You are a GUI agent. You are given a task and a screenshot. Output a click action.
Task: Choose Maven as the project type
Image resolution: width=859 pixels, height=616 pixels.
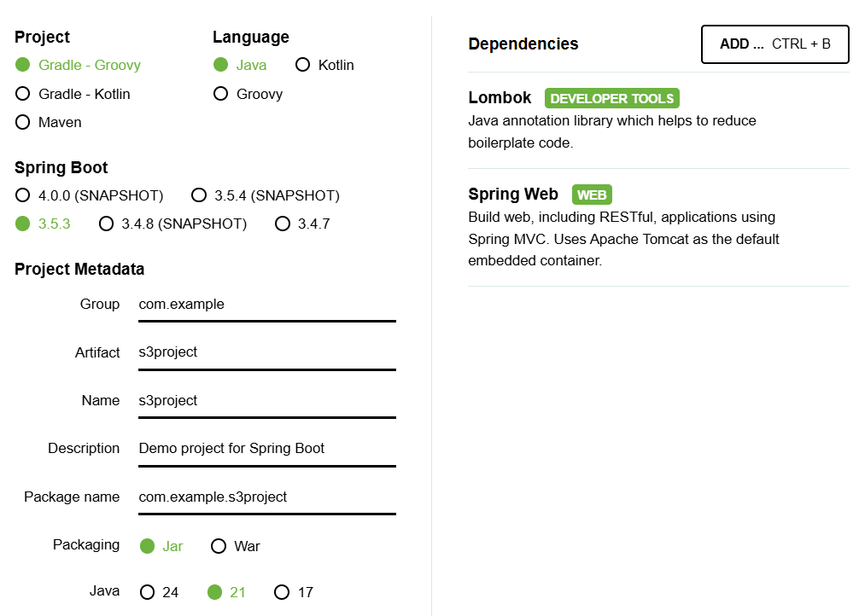[x=23, y=122]
